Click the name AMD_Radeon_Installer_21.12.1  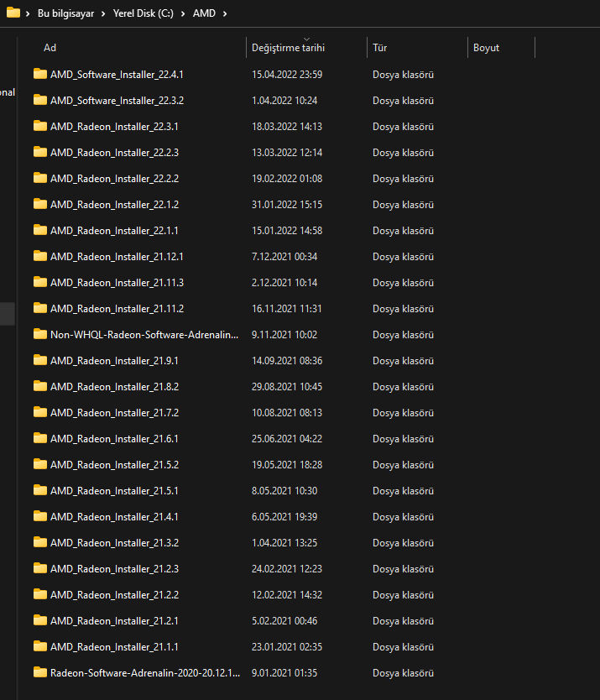click(117, 257)
